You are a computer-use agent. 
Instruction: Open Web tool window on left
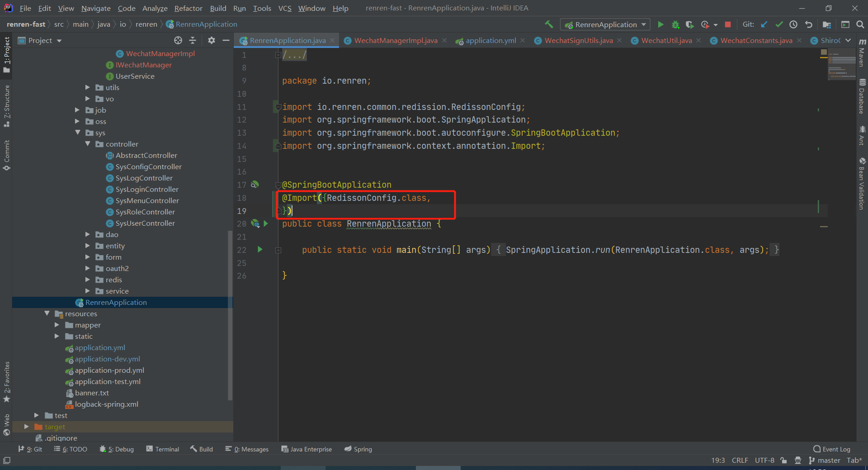[x=6, y=424]
